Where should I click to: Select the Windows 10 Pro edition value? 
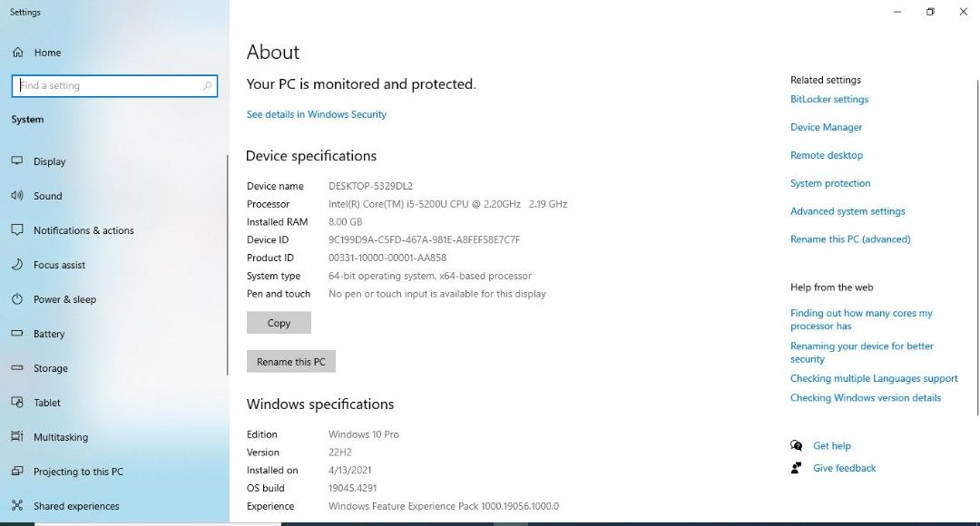(x=364, y=434)
